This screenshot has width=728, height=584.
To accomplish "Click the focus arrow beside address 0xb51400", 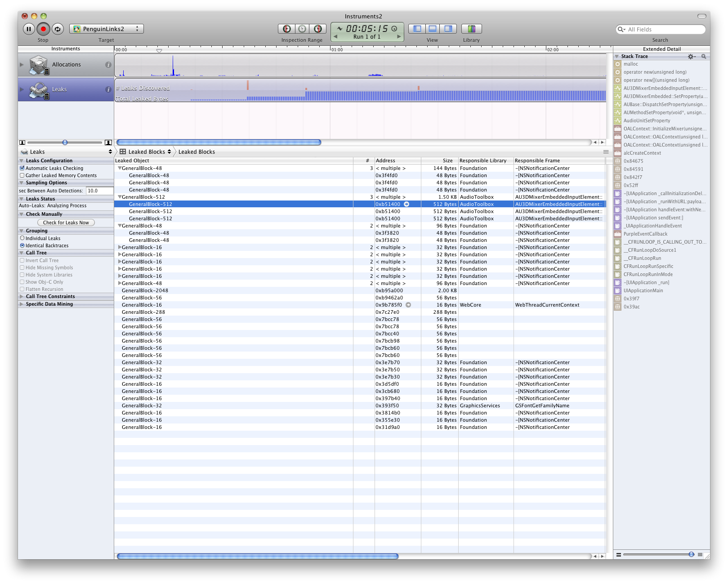I will (x=406, y=204).
